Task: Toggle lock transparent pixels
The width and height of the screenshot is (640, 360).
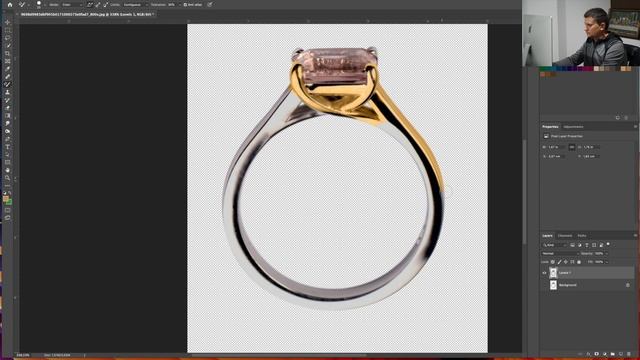Action: point(553,262)
